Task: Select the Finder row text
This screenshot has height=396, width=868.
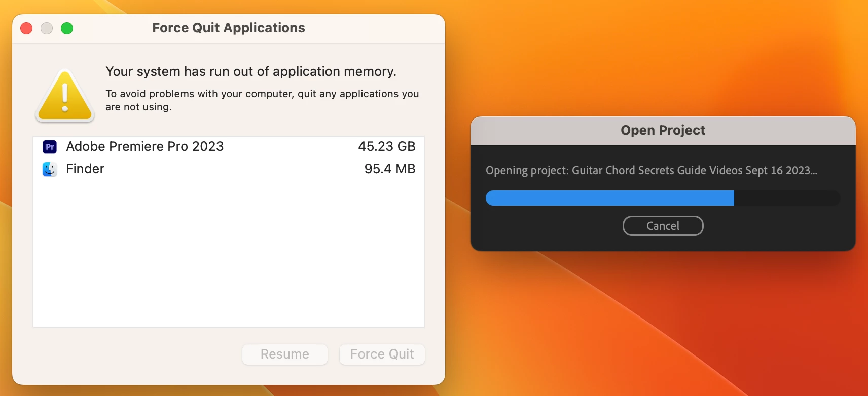Action: click(x=85, y=169)
